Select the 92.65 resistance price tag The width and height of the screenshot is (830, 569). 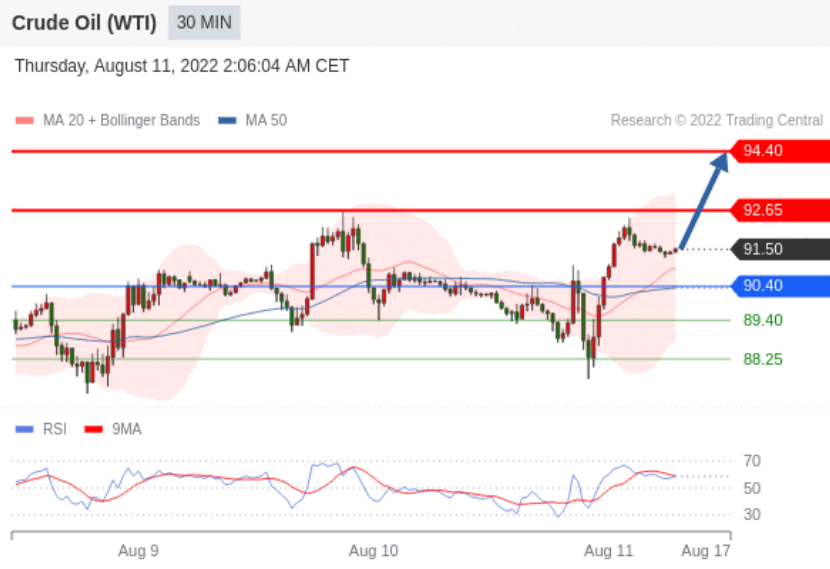pyautogui.click(x=779, y=210)
